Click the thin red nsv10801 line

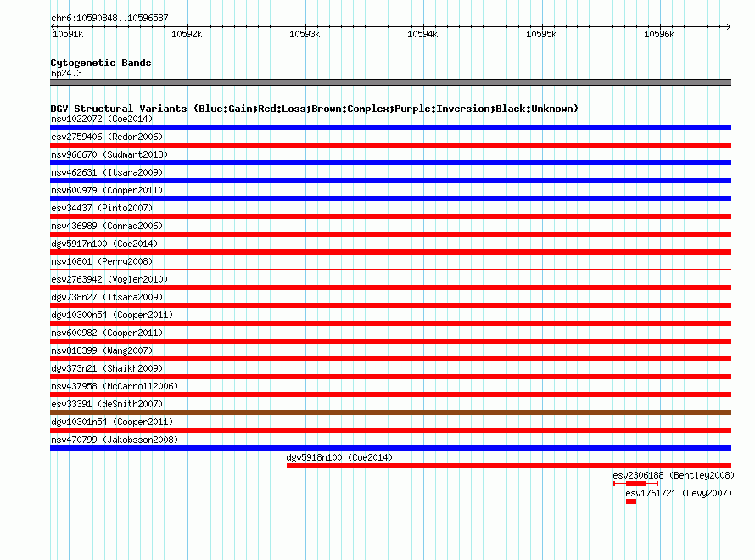coord(390,269)
